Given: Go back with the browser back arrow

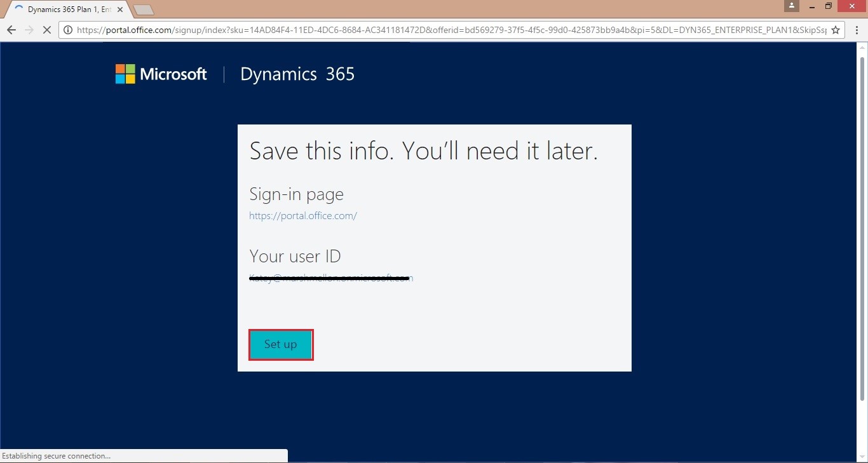Looking at the screenshot, I should 11,30.
